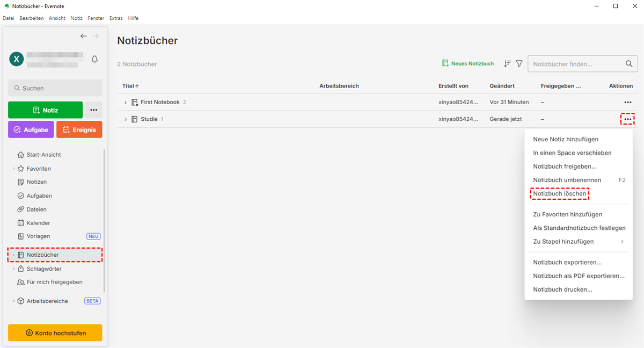Image resolution: width=644 pixels, height=348 pixels.
Task: Click Konto hochstufen button
Action: click(x=55, y=333)
